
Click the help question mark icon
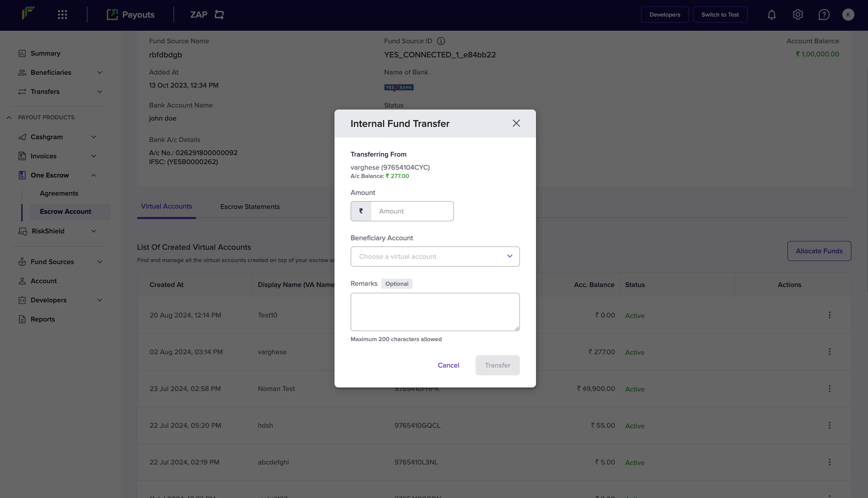click(x=823, y=15)
